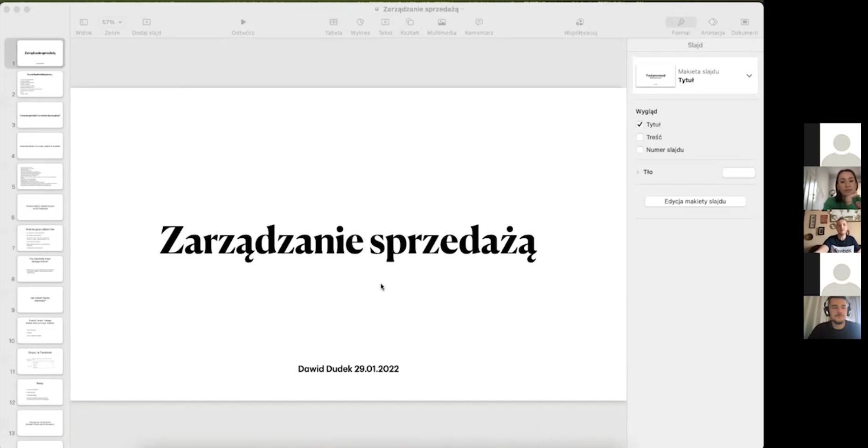
Task: Select the lower blank-avatar participant tile
Action: coord(833,275)
